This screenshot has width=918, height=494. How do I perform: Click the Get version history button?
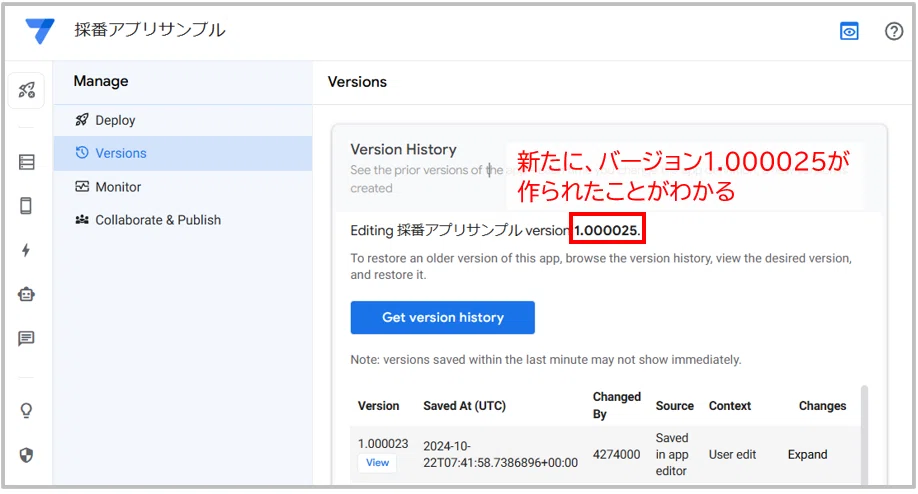443,317
